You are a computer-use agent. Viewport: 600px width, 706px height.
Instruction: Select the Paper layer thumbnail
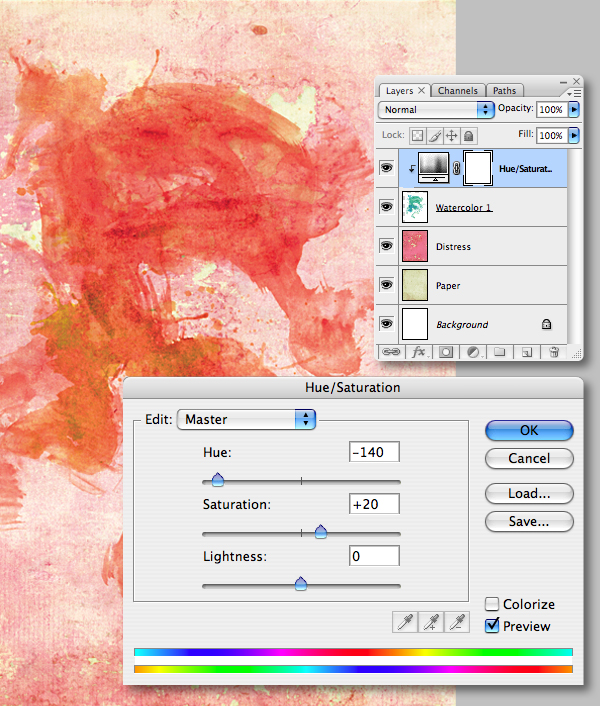(415, 285)
